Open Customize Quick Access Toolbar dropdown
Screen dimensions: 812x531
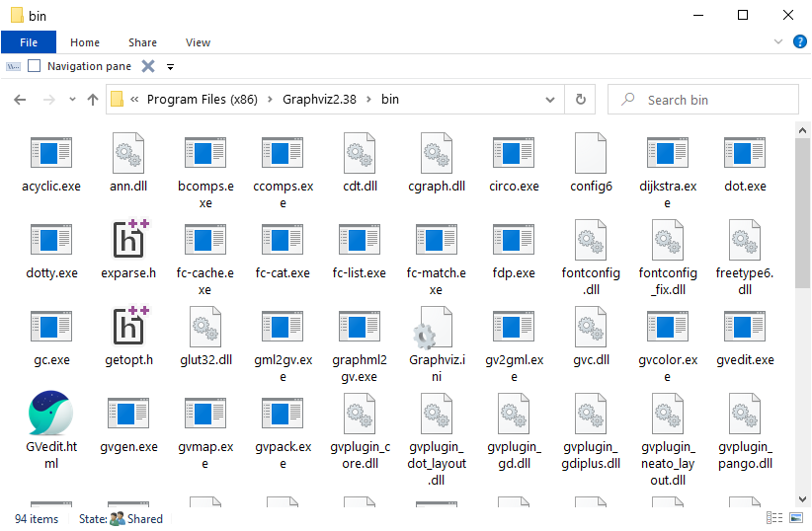170,67
